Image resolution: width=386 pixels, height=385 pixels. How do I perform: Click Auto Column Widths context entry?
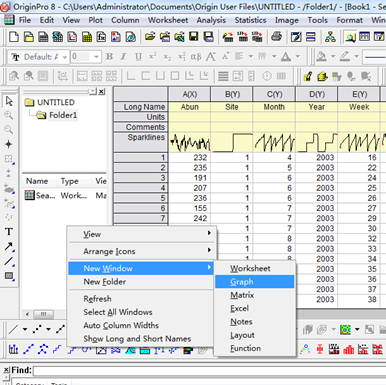pyautogui.click(x=141, y=325)
